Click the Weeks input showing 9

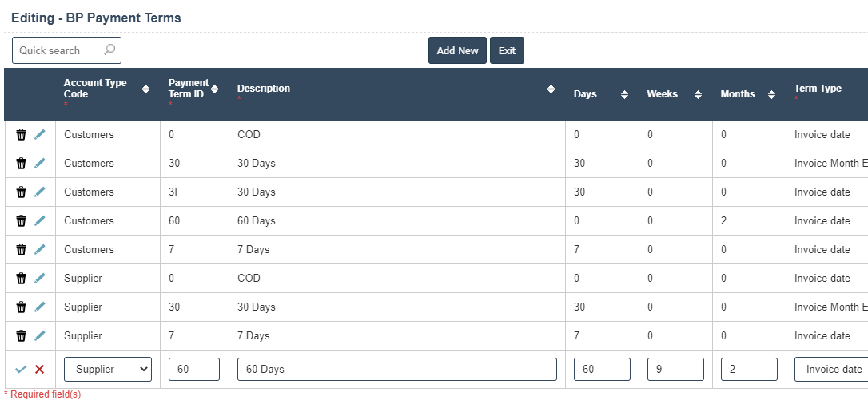675,370
